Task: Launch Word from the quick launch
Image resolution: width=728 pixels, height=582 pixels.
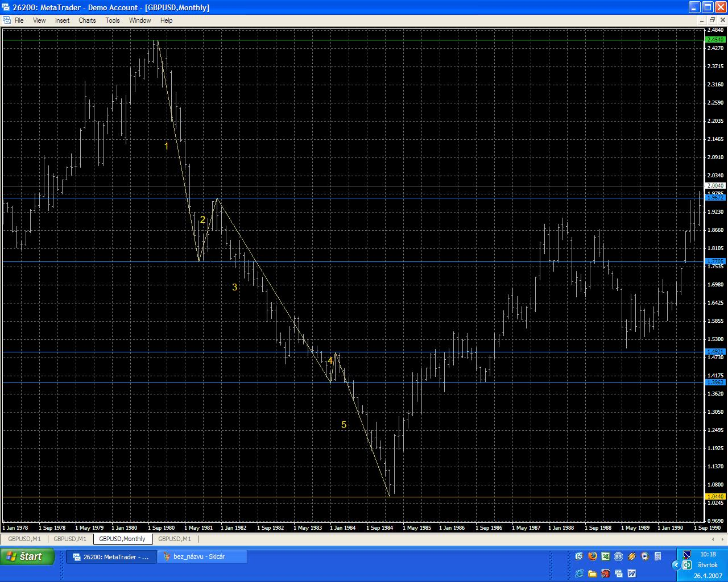Action: click(x=631, y=573)
